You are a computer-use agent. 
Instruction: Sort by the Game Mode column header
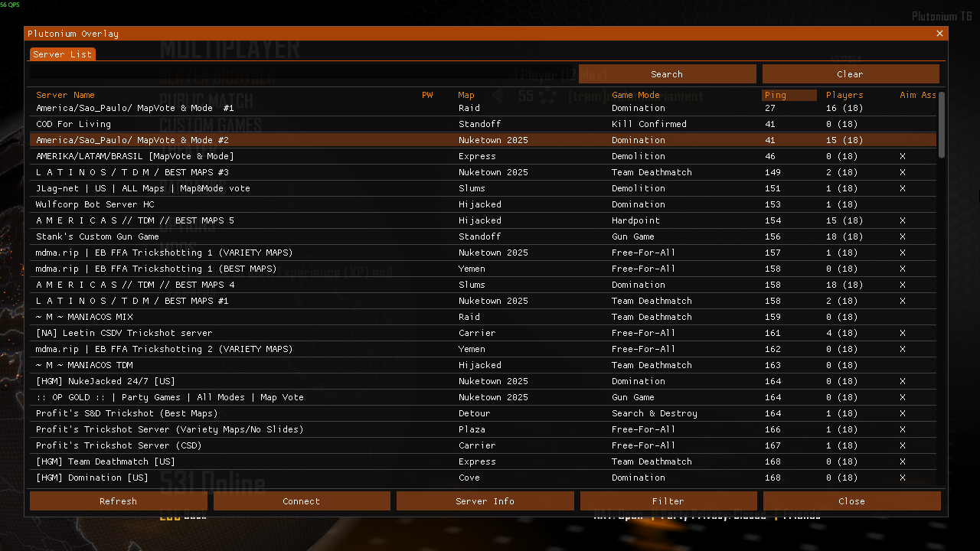[635, 95]
